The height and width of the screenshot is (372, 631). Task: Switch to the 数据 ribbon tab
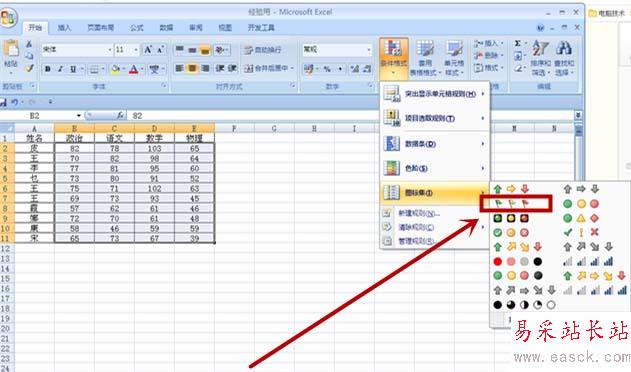[166, 27]
